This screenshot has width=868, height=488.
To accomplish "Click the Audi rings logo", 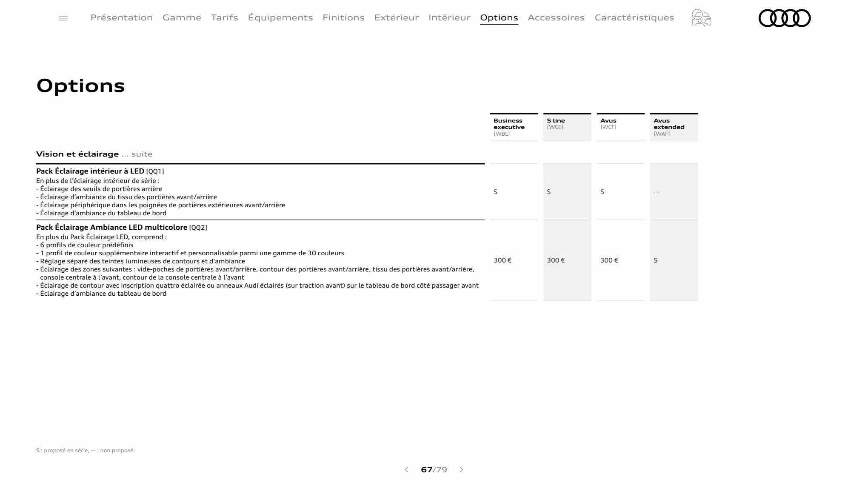I will point(785,18).
